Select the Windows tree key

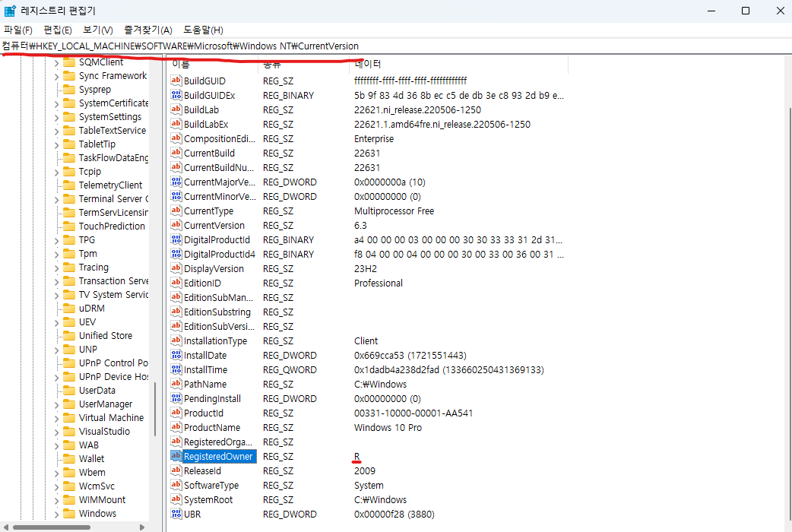coord(97,513)
